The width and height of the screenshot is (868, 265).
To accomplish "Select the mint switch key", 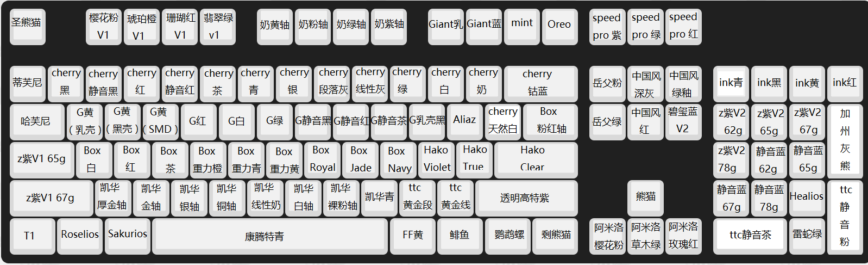I will point(521,26).
